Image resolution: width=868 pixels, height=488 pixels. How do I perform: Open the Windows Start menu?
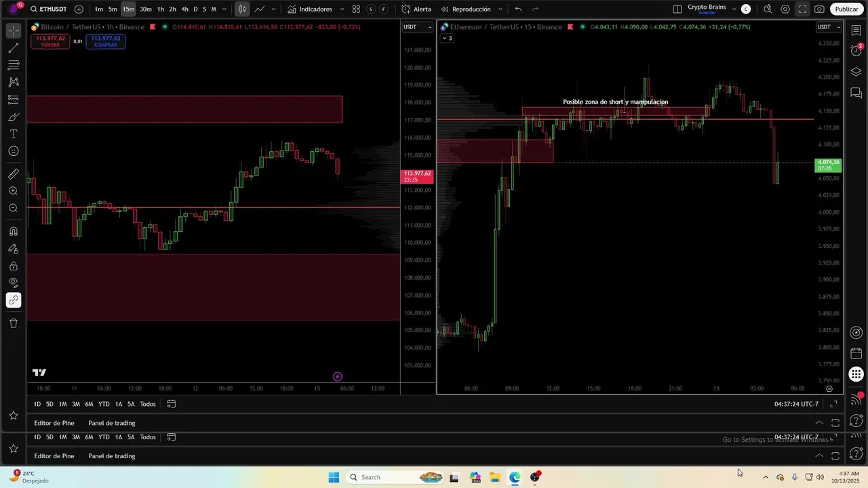[x=334, y=477]
